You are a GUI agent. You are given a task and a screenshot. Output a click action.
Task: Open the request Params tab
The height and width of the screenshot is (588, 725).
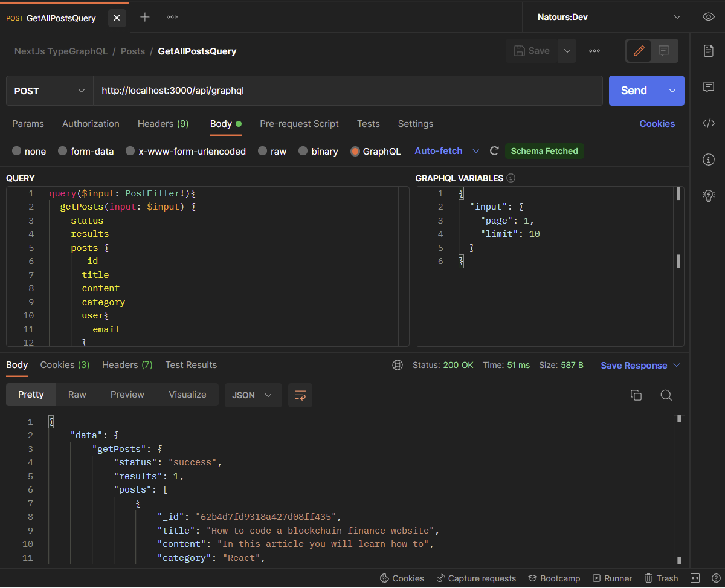click(x=28, y=123)
